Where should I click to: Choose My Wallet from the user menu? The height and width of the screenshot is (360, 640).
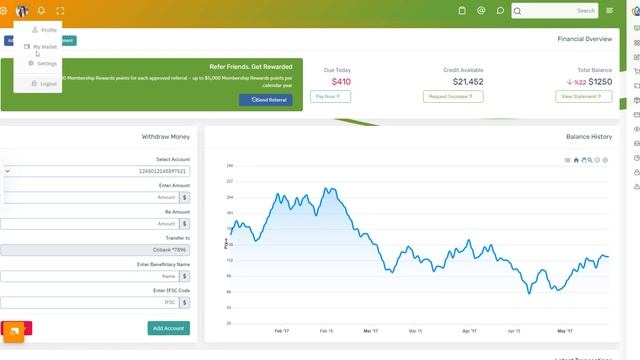coord(40,47)
